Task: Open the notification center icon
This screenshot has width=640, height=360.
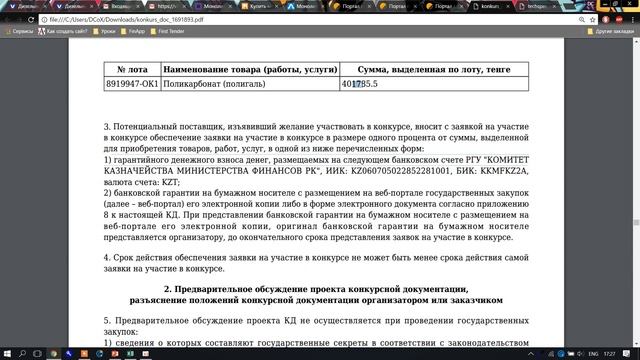Action: 627,353
